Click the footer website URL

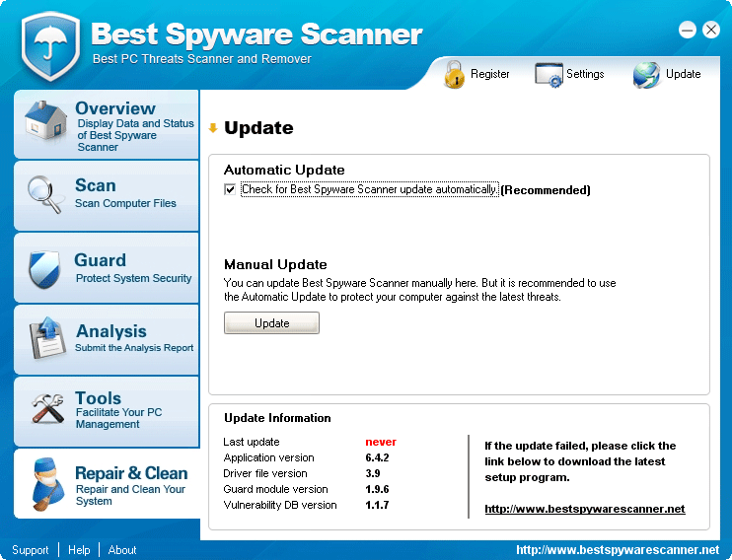[618, 550]
